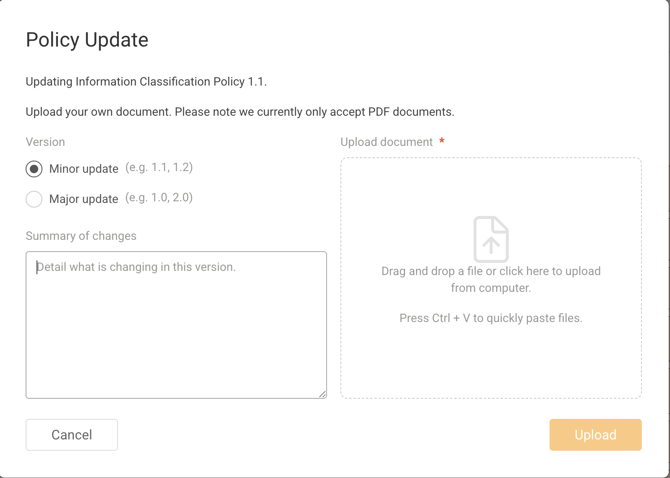The image size is (670, 478).
Task: Click the "Summary of changes" label
Action: tap(81, 236)
